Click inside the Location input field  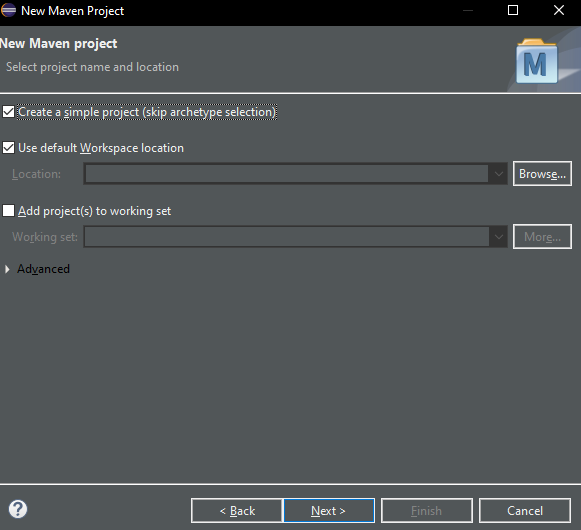286,173
